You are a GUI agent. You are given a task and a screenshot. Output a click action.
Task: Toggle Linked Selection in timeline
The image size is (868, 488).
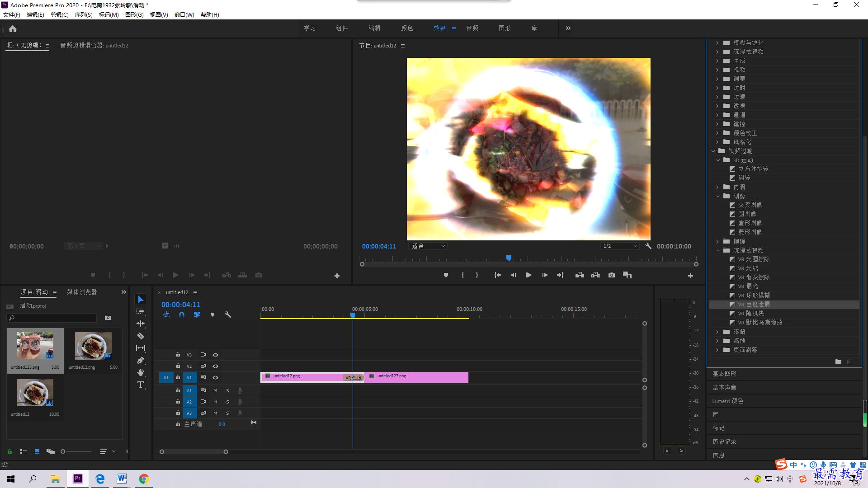pos(197,314)
